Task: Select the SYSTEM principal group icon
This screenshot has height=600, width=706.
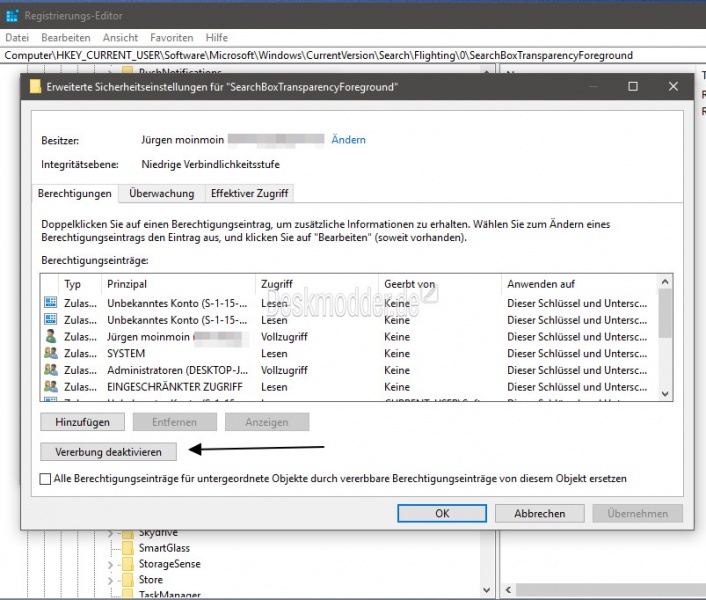Action: pyautogui.click(x=51, y=353)
